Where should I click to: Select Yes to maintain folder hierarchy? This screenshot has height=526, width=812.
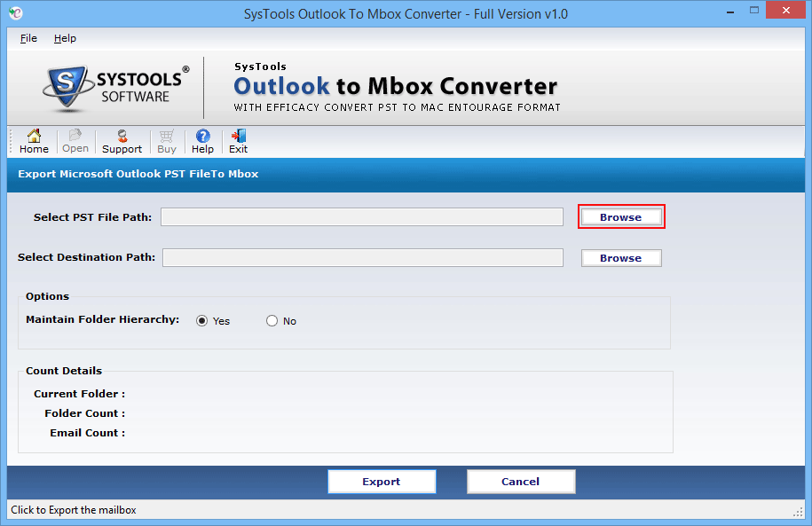click(200, 320)
